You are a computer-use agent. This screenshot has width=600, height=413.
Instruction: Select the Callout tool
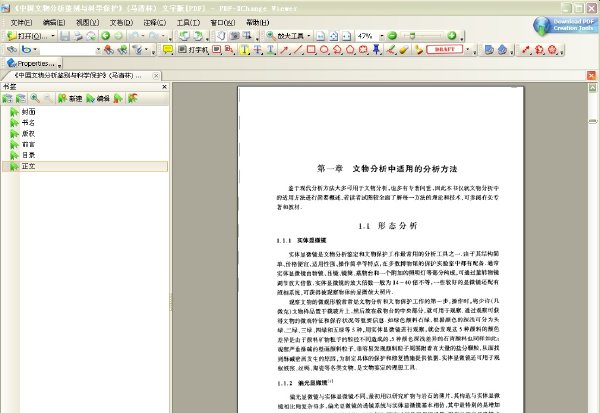(229, 50)
